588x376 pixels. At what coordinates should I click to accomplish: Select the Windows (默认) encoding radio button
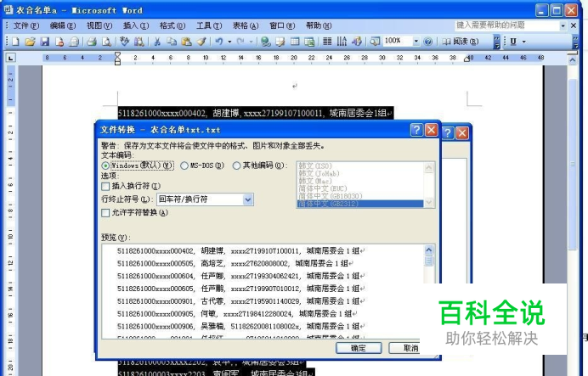[105, 166]
